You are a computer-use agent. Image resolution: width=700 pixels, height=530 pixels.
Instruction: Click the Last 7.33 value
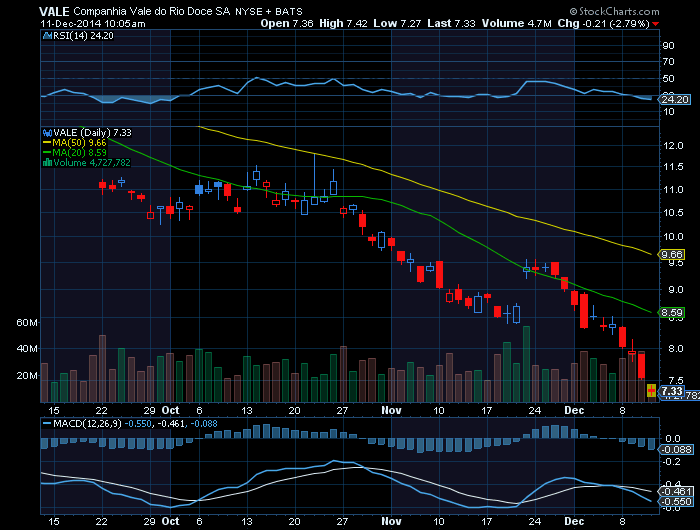(451, 23)
